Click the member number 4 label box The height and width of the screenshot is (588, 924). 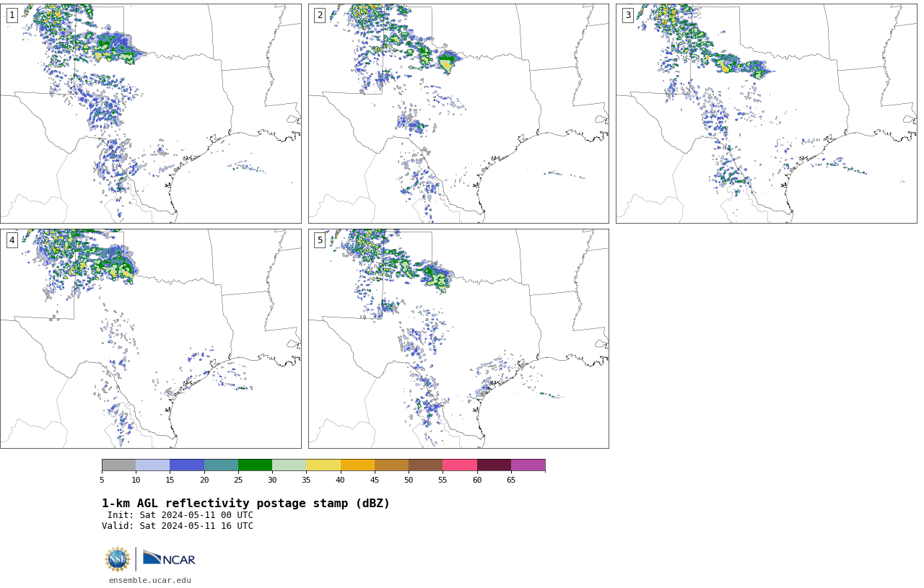tap(12, 240)
